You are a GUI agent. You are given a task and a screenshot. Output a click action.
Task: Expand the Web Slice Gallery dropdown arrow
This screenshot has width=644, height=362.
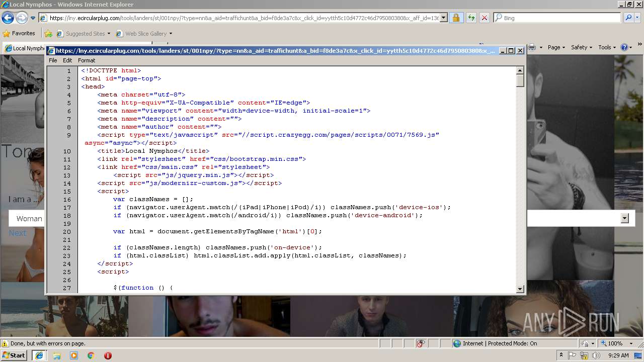tap(171, 34)
